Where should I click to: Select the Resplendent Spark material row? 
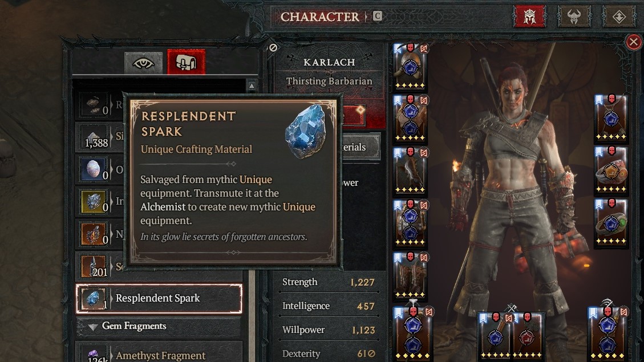pos(159,298)
